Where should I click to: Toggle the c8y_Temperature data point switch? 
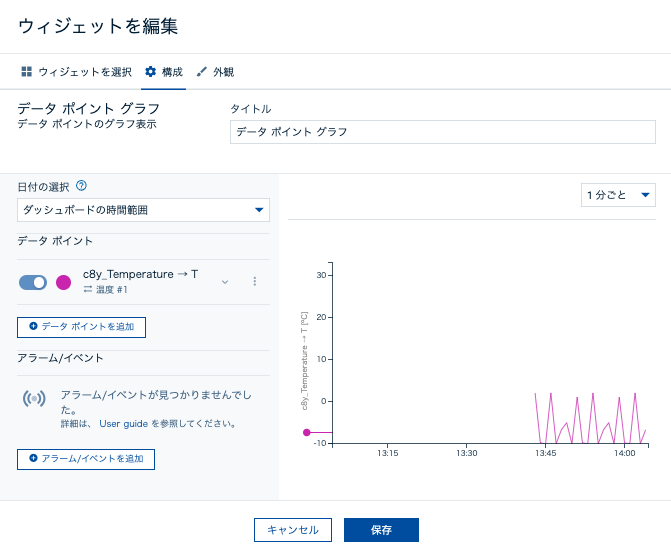(33, 282)
